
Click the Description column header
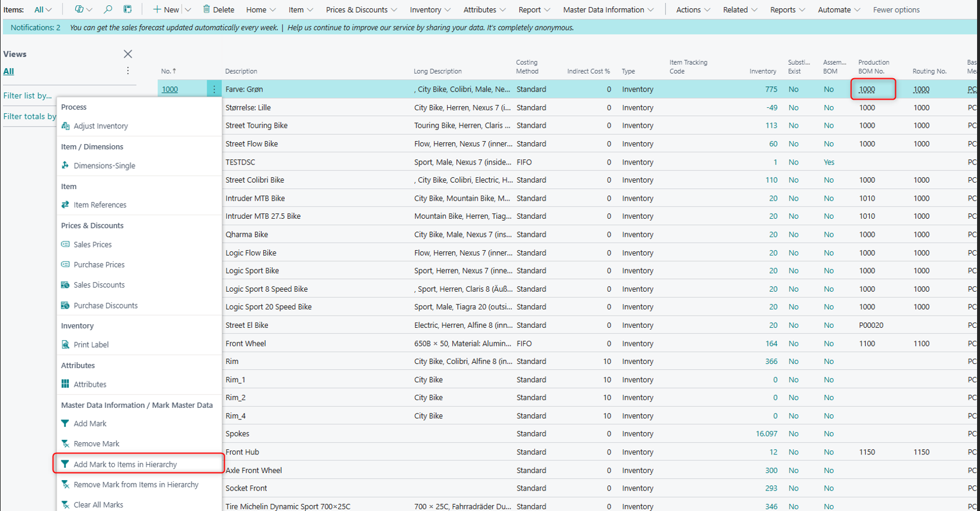pyautogui.click(x=241, y=71)
